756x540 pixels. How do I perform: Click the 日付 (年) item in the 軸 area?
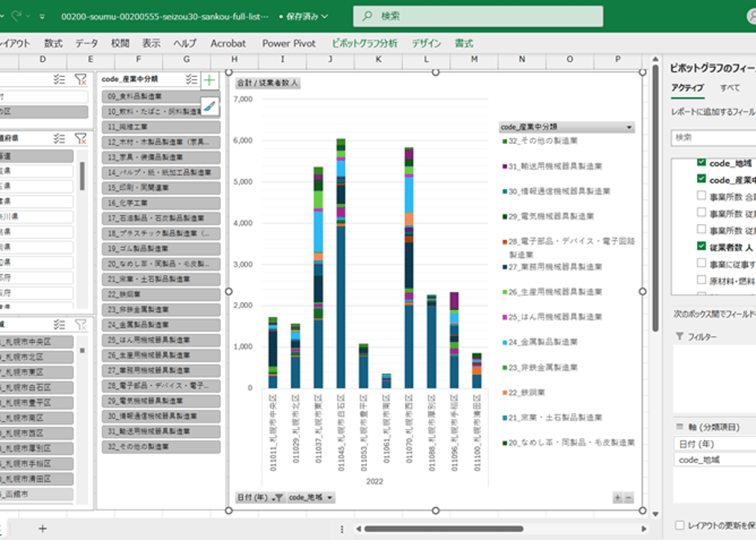[714, 444]
